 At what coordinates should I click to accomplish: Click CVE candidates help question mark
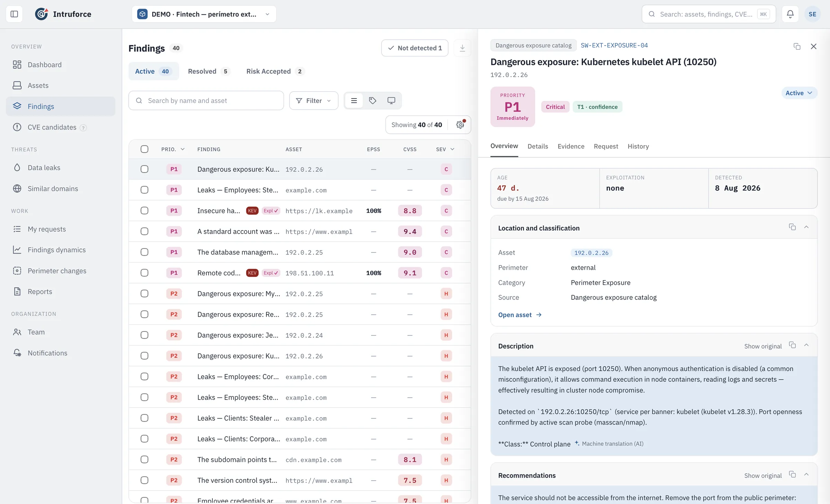coord(83,128)
